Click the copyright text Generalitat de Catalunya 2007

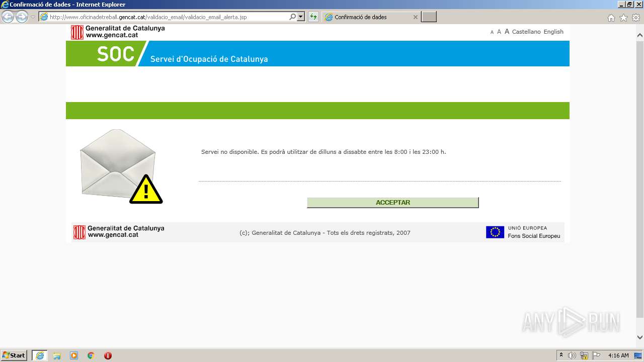pyautogui.click(x=325, y=233)
